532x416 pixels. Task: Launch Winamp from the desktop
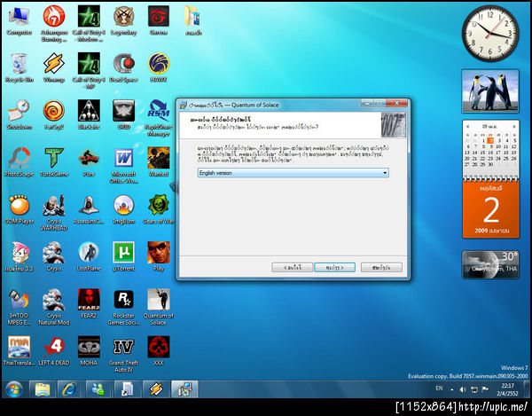(54, 68)
